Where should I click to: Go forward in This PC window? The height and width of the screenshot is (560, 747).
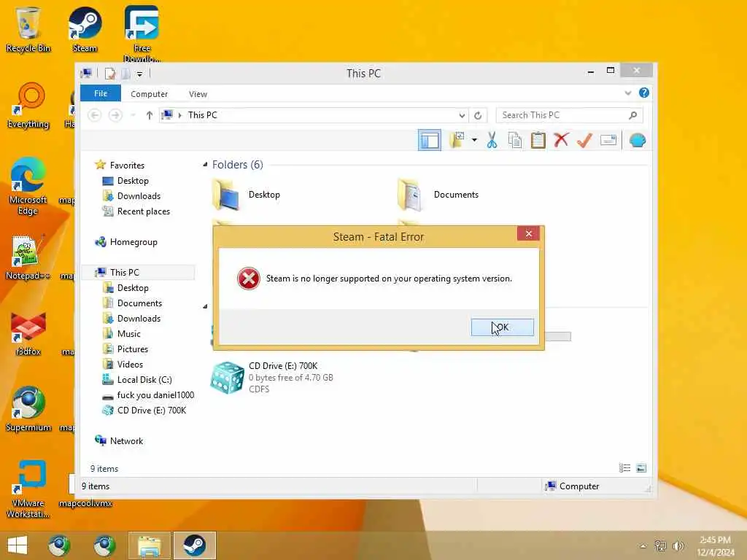pos(115,115)
